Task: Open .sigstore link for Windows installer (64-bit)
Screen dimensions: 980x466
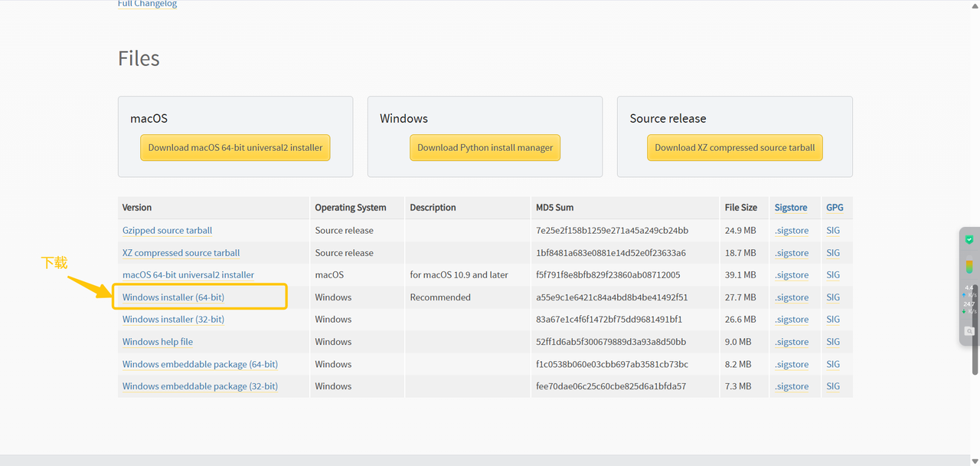Action: pos(791,297)
